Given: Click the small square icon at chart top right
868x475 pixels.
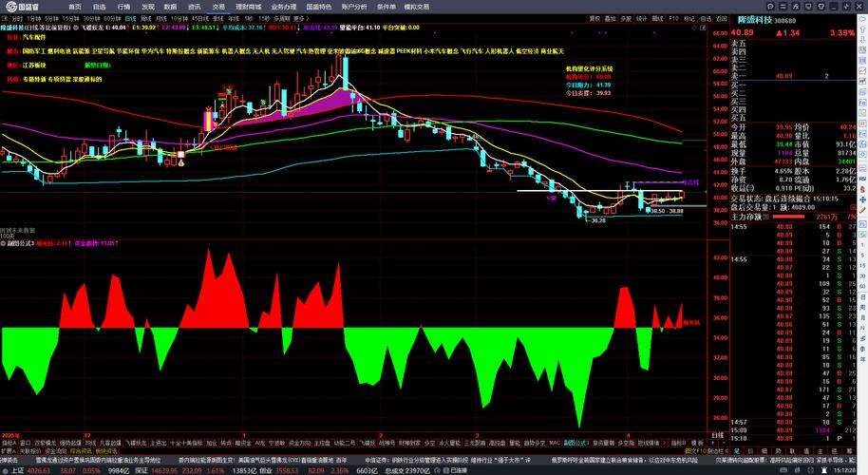Looking at the screenshot, I should (x=703, y=28).
